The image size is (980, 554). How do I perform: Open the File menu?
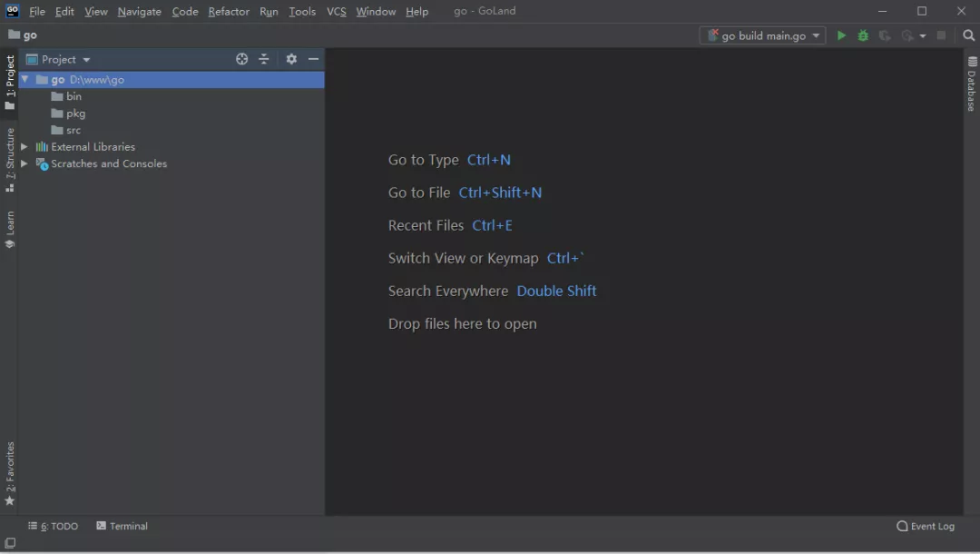pyautogui.click(x=37, y=11)
